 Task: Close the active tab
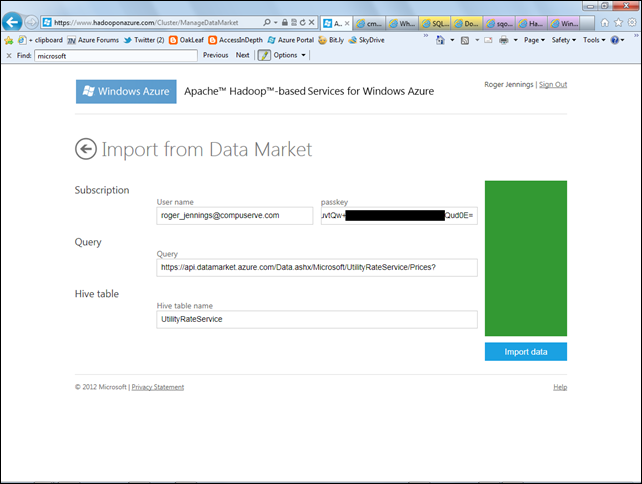tap(347, 23)
